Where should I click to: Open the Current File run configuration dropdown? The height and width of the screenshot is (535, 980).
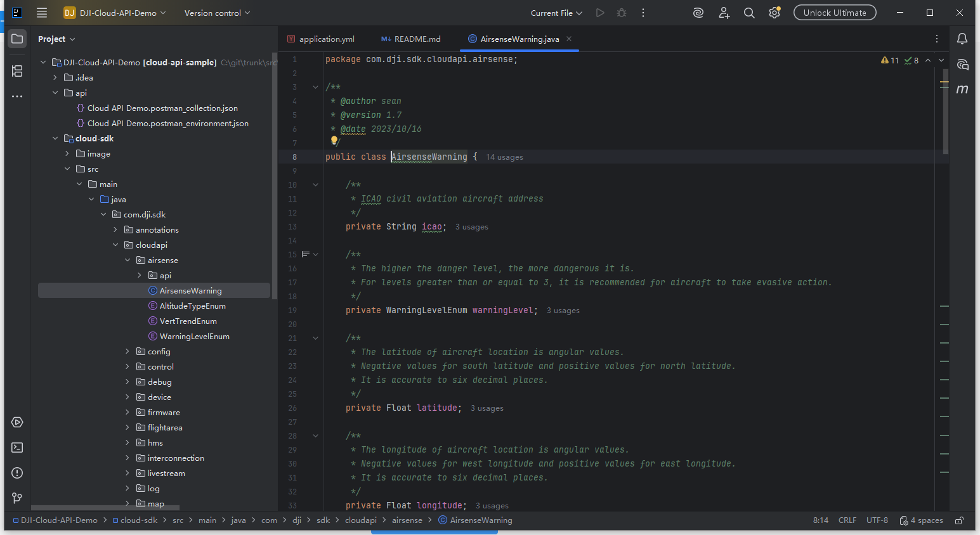coord(556,13)
